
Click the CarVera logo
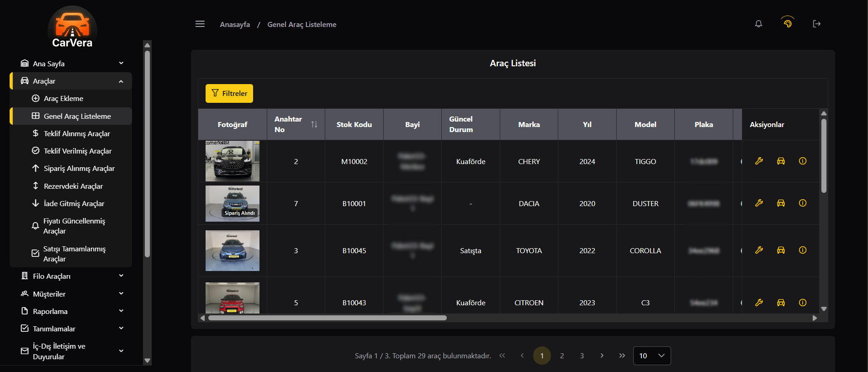coord(72,27)
